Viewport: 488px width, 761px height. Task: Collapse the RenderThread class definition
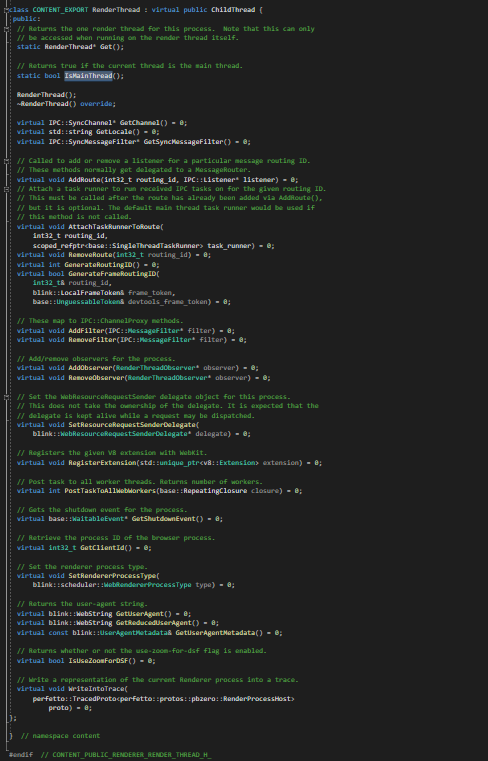pos(6,10)
